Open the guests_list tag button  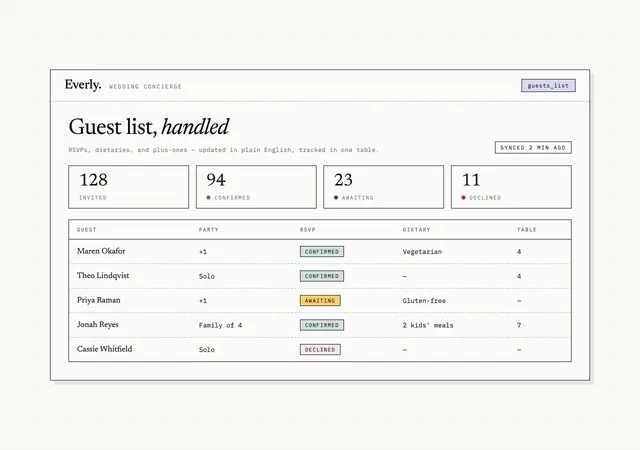(548, 85)
